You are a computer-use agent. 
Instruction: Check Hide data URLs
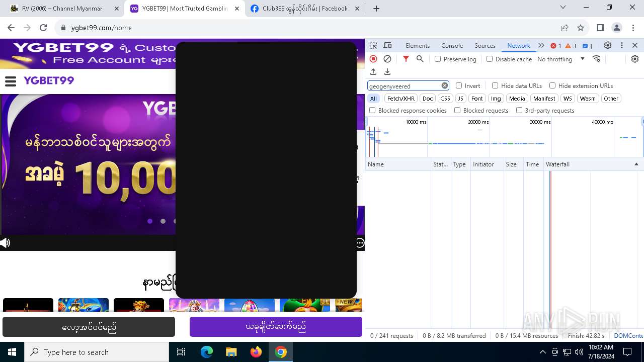click(495, 85)
